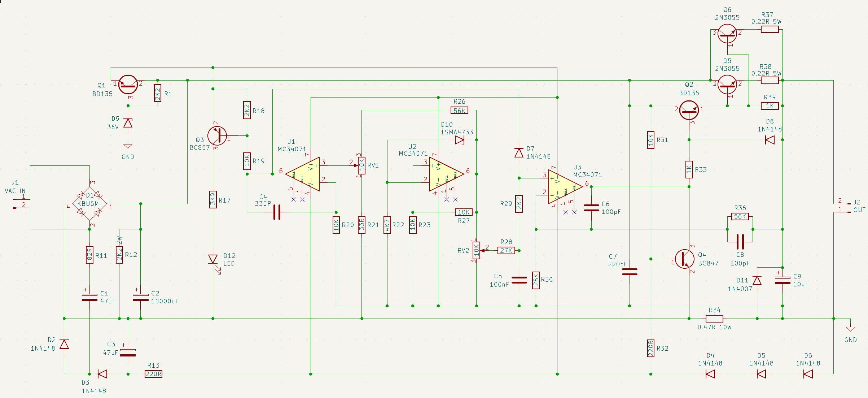Click the R39 1K resistor
Screen dimensions: 868x398
770,106
